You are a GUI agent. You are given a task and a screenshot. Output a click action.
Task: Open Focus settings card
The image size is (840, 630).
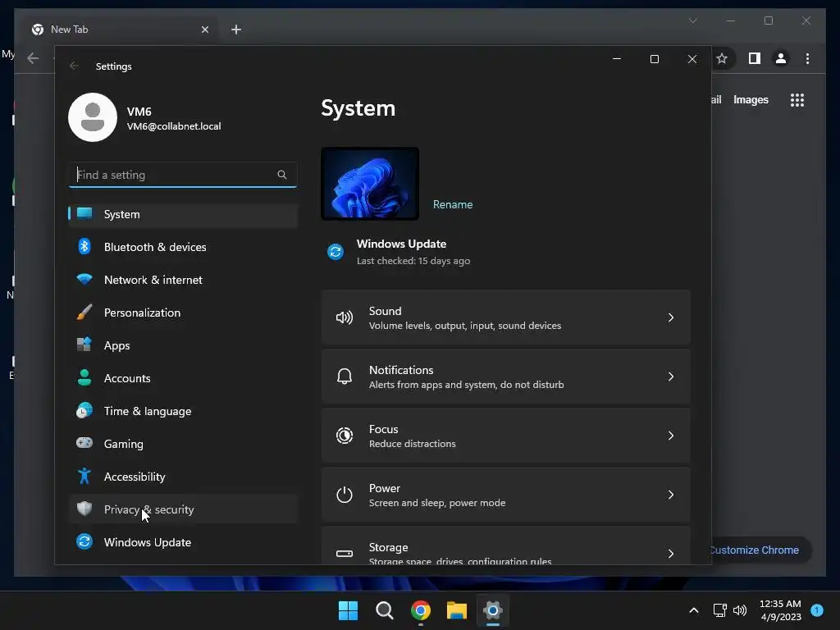click(x=505, y=436)
